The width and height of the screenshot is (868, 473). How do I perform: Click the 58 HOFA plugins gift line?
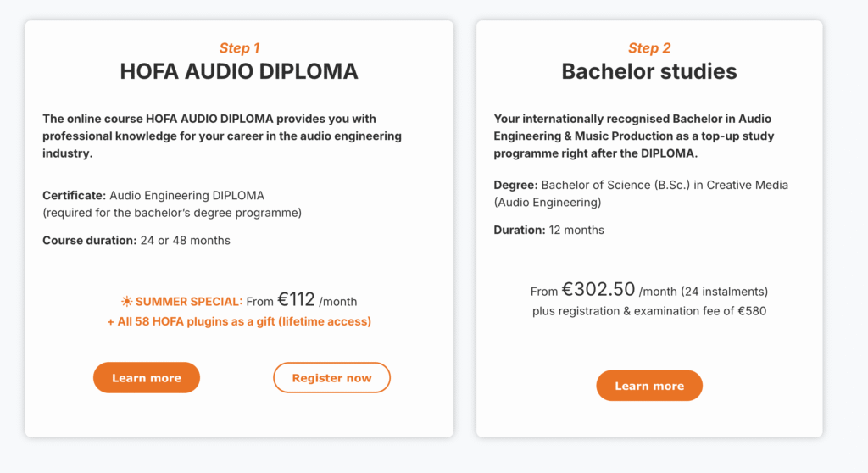pos(239,321)
